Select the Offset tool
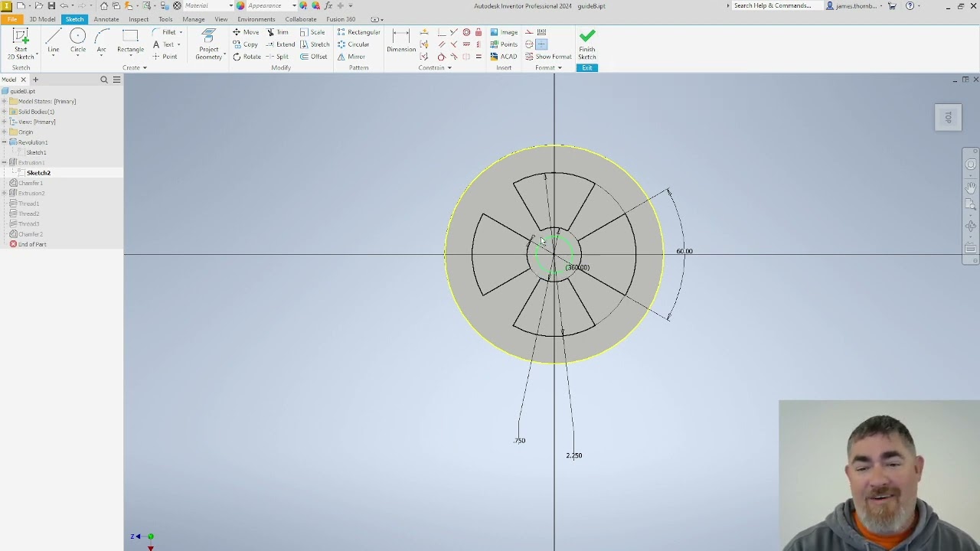The image size is (980, 551). pyautogui.click(x=314, y=57)
